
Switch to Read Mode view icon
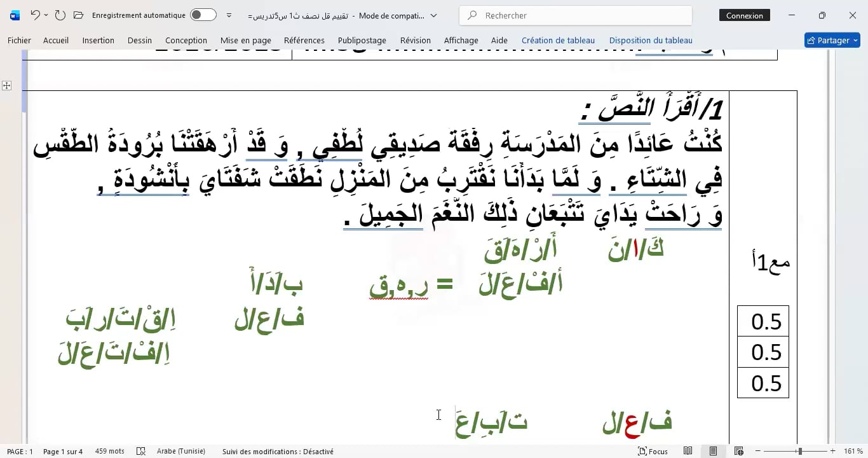click(688, 452)
